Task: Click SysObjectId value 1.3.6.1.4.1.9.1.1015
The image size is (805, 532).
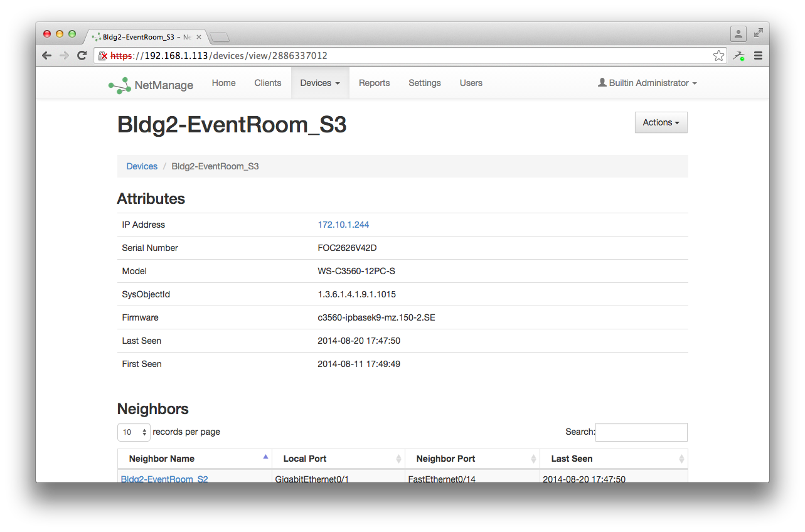Action: (356, 294)
